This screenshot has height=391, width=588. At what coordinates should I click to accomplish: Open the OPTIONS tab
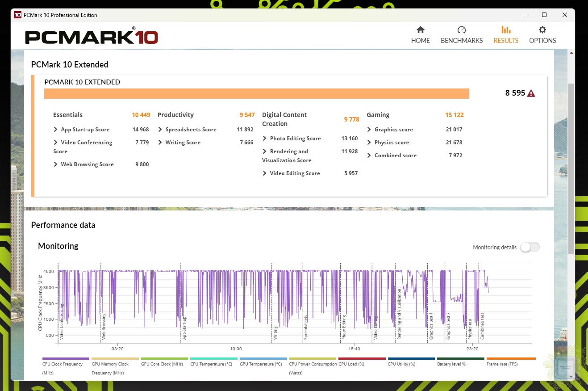point(542,35)
